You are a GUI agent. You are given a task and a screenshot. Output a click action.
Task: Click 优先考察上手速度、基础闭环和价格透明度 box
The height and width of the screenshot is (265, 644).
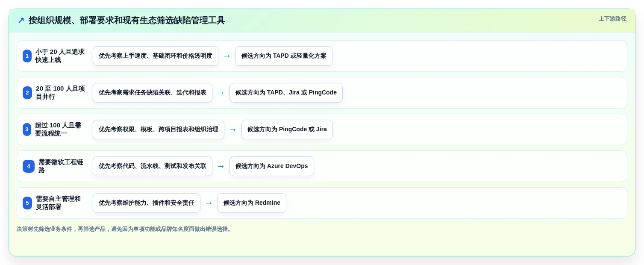(156, 56)
